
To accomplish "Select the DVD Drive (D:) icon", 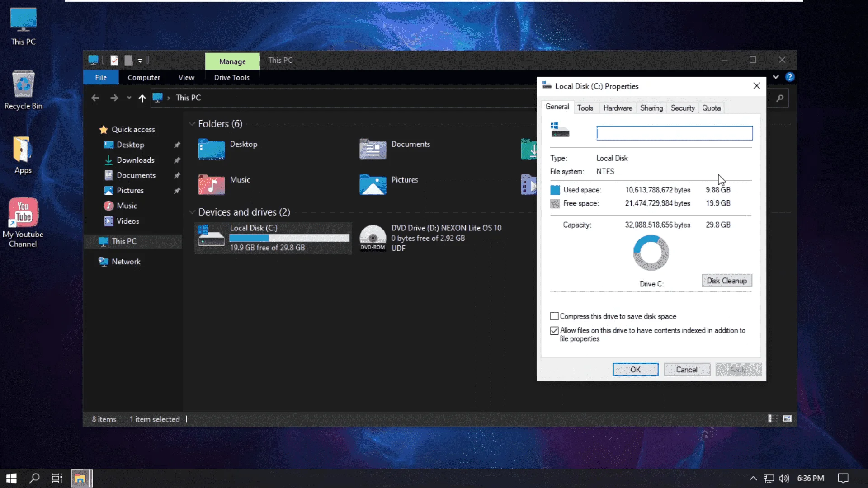I will 373,238.
